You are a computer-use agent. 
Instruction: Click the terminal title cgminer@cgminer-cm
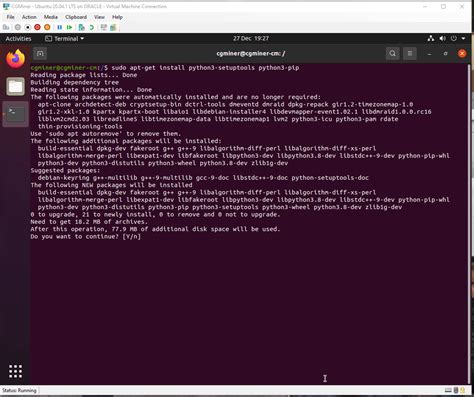(x=250, y=54)
